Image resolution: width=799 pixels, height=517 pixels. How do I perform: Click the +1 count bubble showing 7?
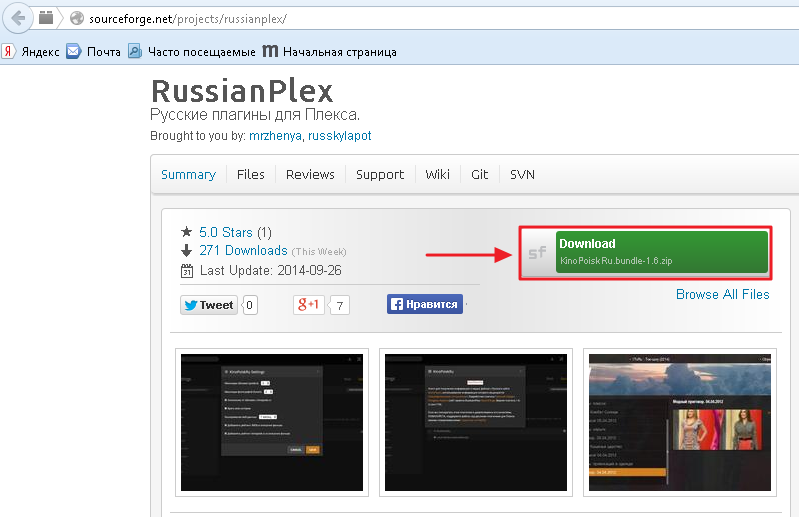339,306
